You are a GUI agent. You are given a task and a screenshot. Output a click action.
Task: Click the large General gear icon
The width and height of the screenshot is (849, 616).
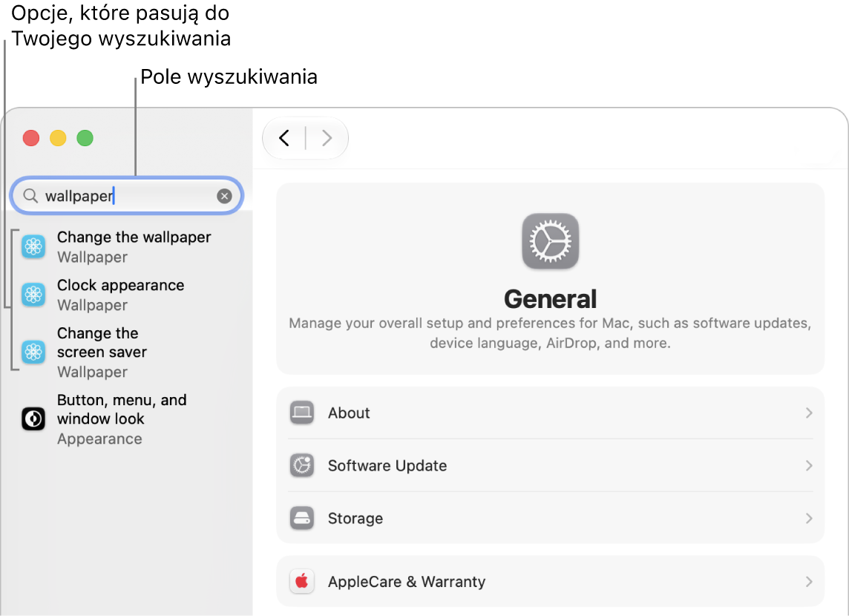(550, 241)
